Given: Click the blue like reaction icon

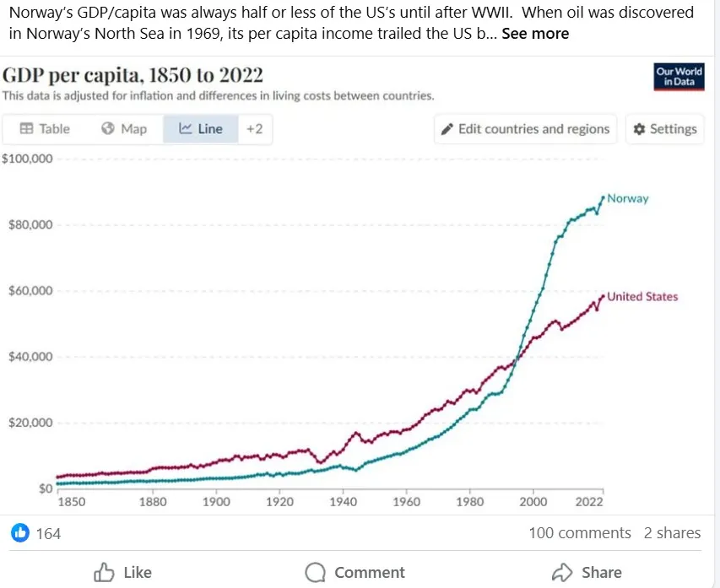Looking at the screenshot, I should (20, 533).
